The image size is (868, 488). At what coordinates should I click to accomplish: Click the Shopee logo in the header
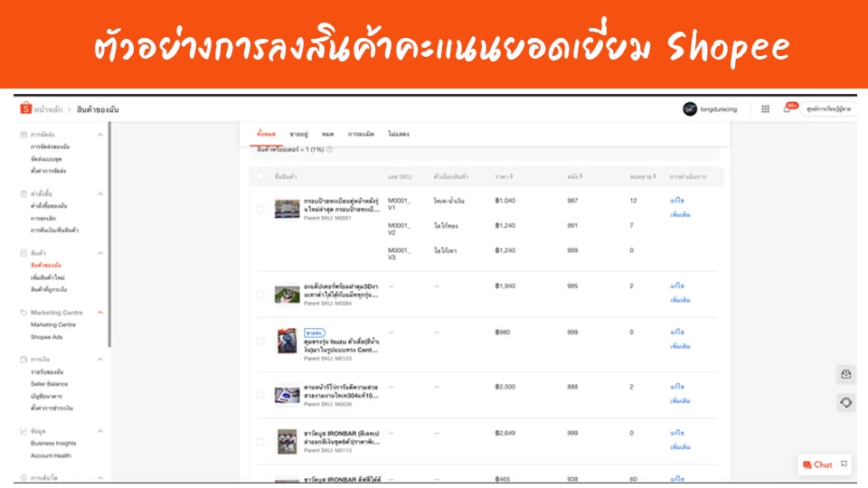(x=26, y=108)
